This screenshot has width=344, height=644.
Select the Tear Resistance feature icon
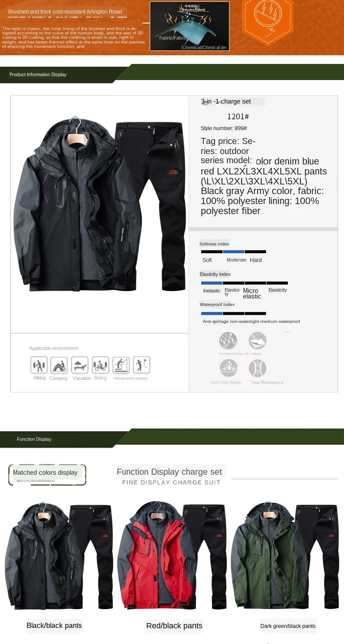tap(257, 369)
